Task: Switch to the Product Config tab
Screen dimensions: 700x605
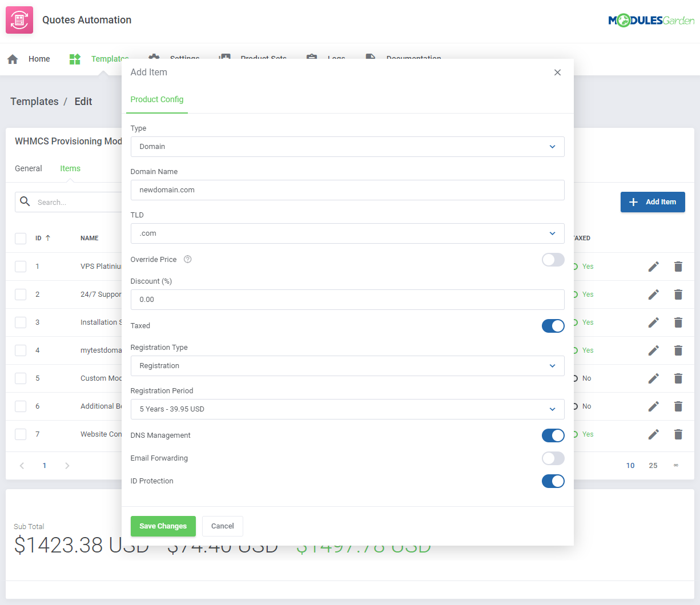Action: click(x=157, y=99)
